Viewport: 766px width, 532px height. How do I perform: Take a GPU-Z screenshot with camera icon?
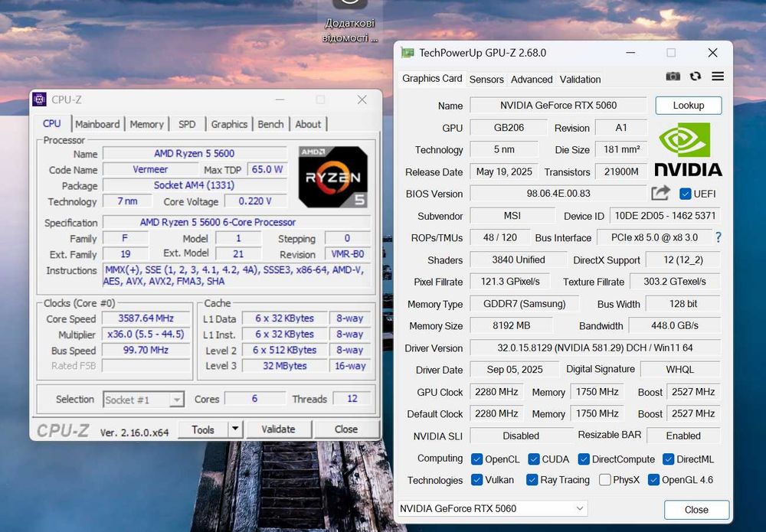coord(673,77)
